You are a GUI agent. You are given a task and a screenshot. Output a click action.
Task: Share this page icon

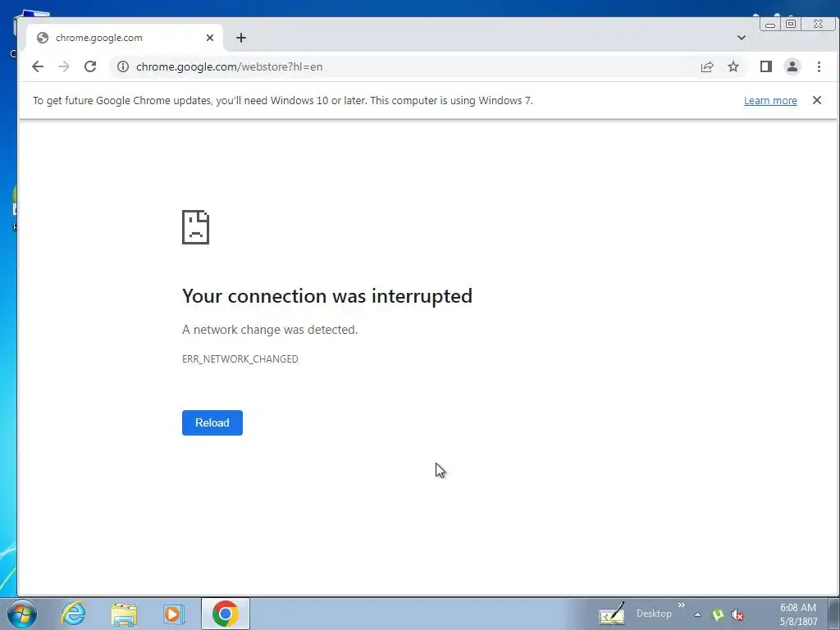707,66
